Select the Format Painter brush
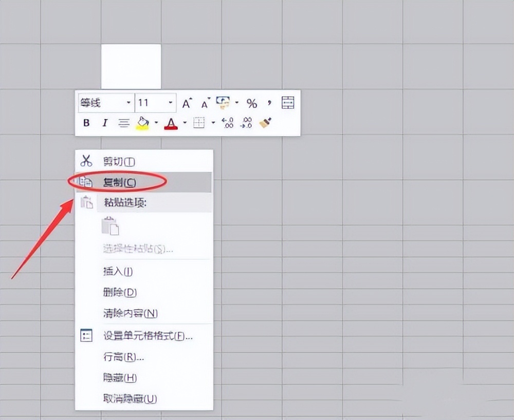Viewport: 514px width, 420px height. pyautogui.click(x=265, y=123)
